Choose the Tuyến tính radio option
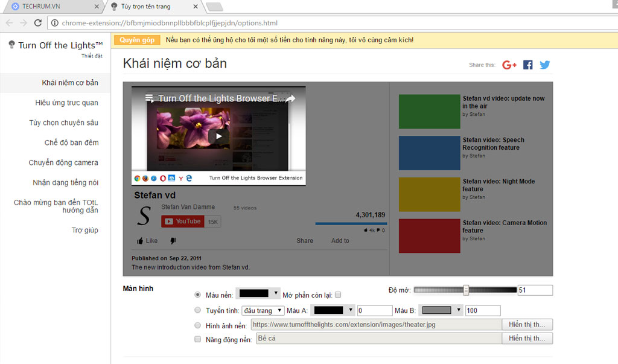 198,310
